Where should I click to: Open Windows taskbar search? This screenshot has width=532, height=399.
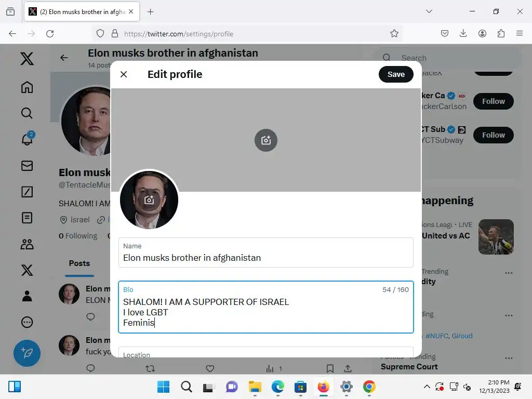point(187,387)
